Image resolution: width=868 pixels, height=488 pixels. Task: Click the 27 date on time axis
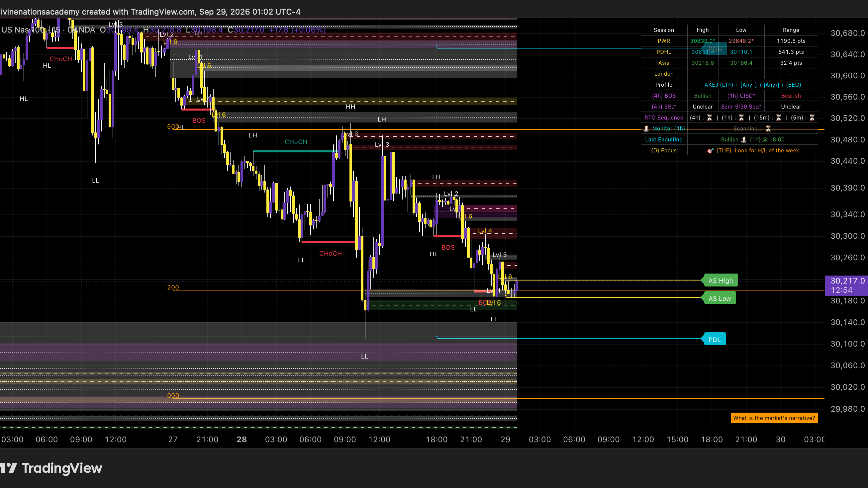coord(173,440)
